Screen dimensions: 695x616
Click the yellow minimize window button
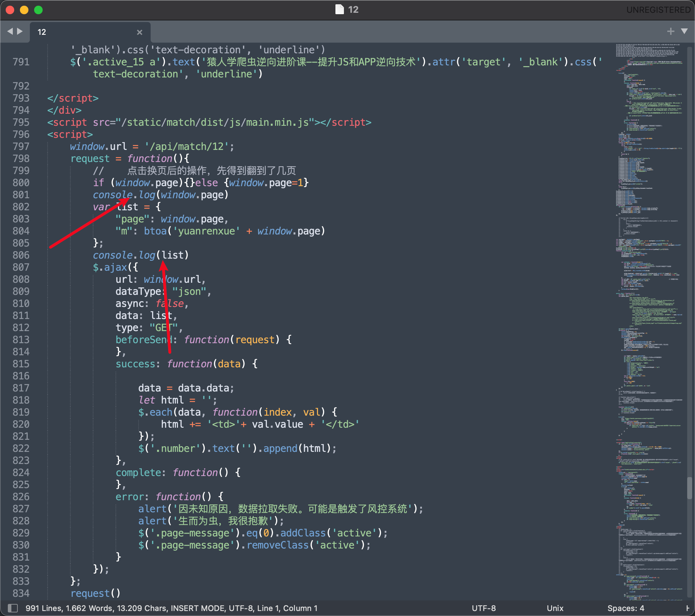(x=24, y=10)
